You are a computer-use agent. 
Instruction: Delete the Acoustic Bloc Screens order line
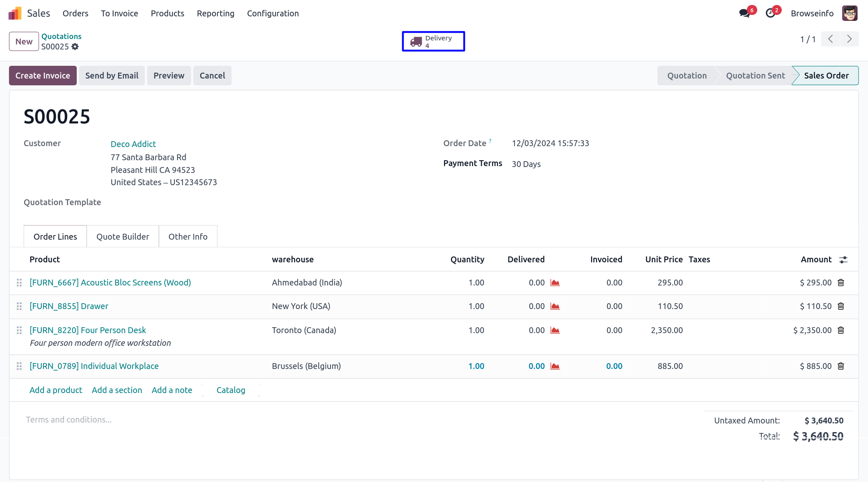tap(841, 283)
